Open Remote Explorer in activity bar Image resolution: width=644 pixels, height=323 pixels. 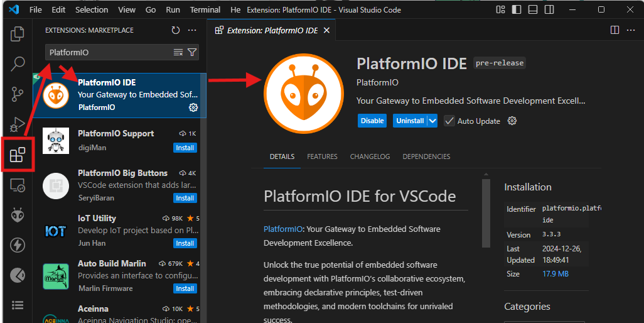18,185
